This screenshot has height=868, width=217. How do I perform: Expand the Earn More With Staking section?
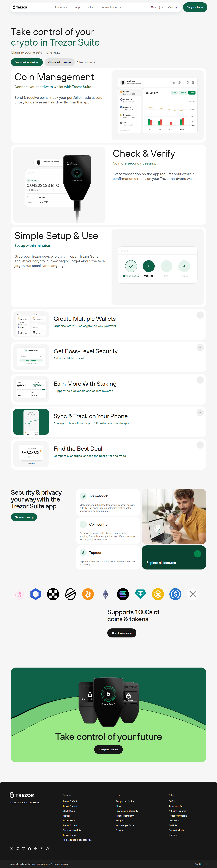click(200, 380)
